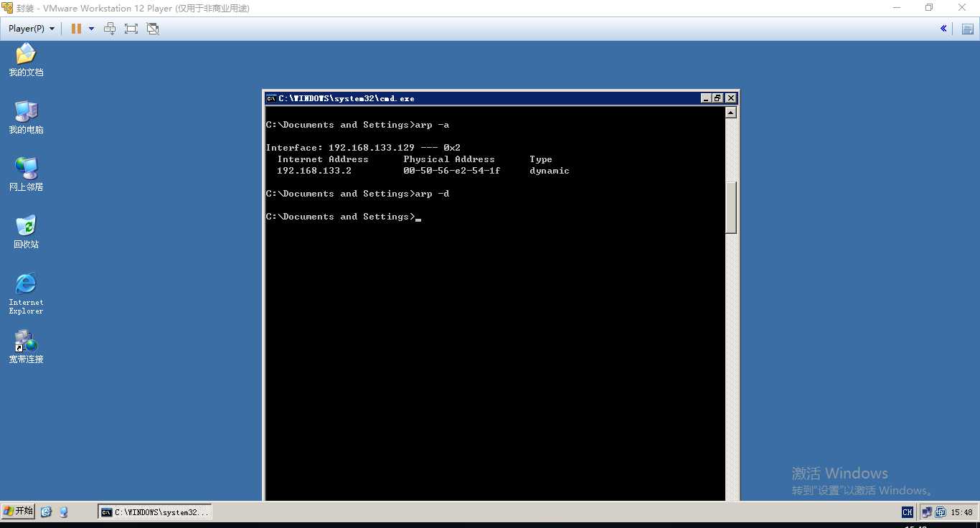Select the 我的电脑 desktop icon
Image resolution: width=980 pixels, height=528 pixels.
click(26, 118)
